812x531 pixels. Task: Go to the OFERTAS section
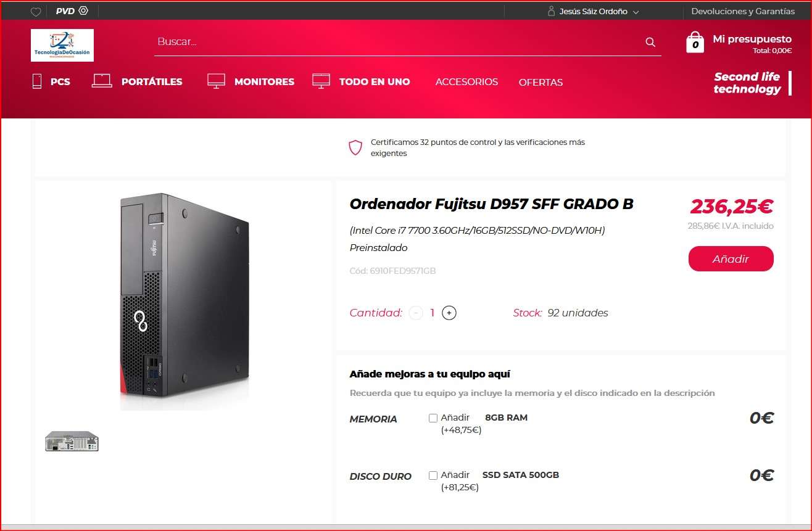[x=541, y=82]
